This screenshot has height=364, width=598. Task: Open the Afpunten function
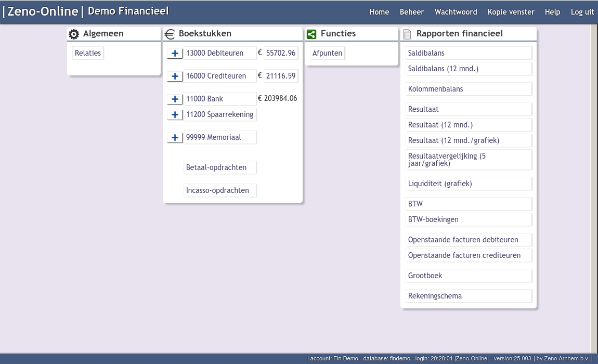click(327, 53)
